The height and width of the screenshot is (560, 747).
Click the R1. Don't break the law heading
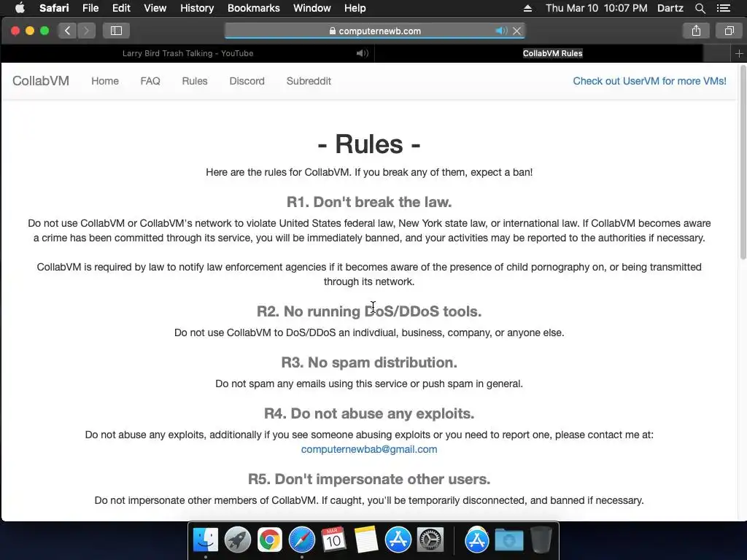coord(368,202)
